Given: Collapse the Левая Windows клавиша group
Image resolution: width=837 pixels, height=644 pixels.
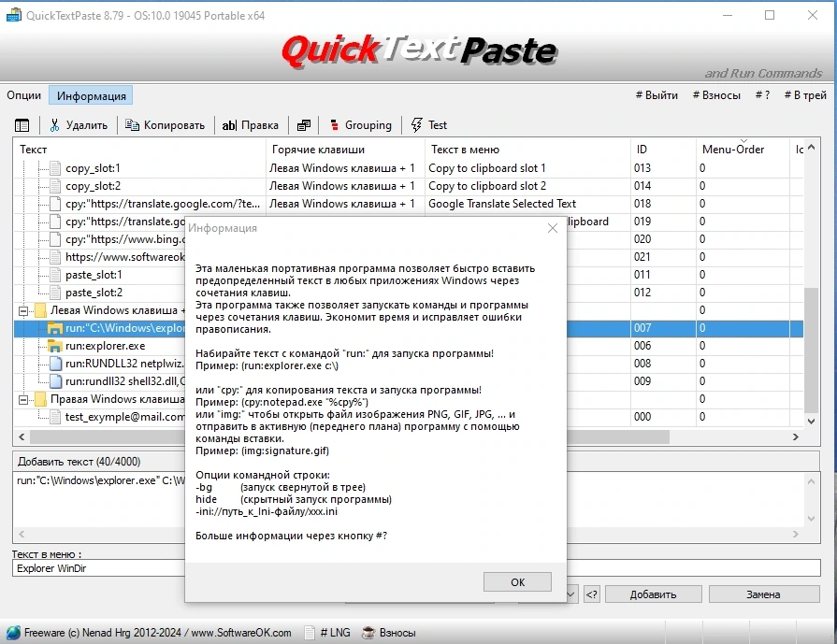Looking at the screenshot, I should coord(23,310).
